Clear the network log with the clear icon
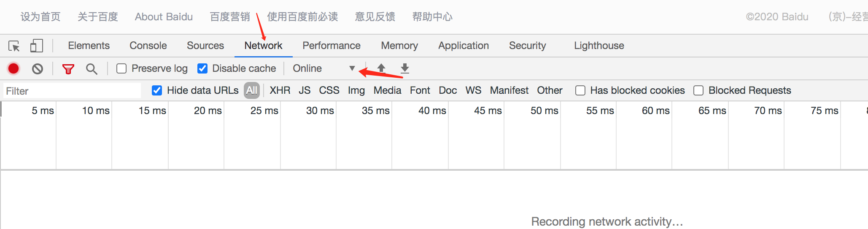The image size is (868, 229). coord(38,68)
